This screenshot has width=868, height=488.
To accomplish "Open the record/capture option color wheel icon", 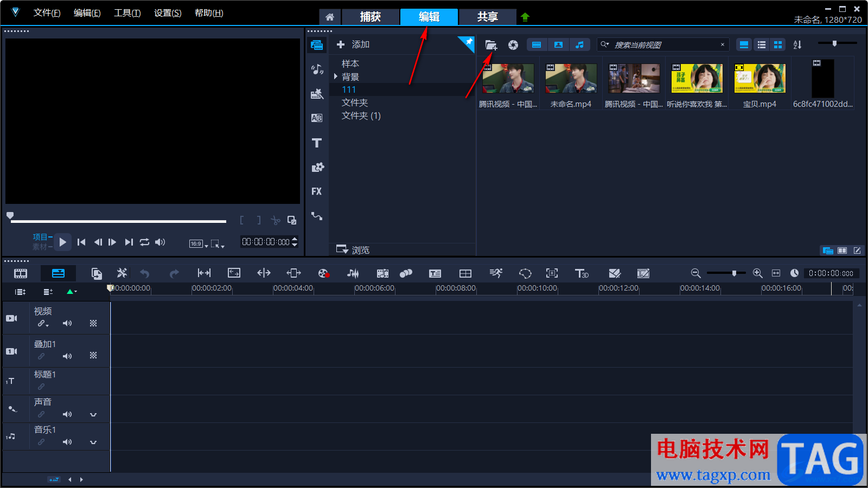I will 324,273.
